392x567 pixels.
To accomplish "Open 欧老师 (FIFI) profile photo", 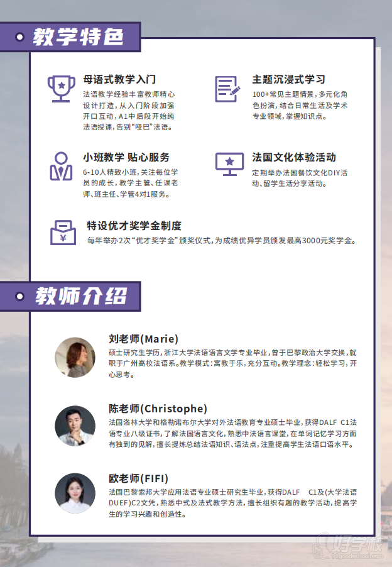I will click(x=75, y=493).
